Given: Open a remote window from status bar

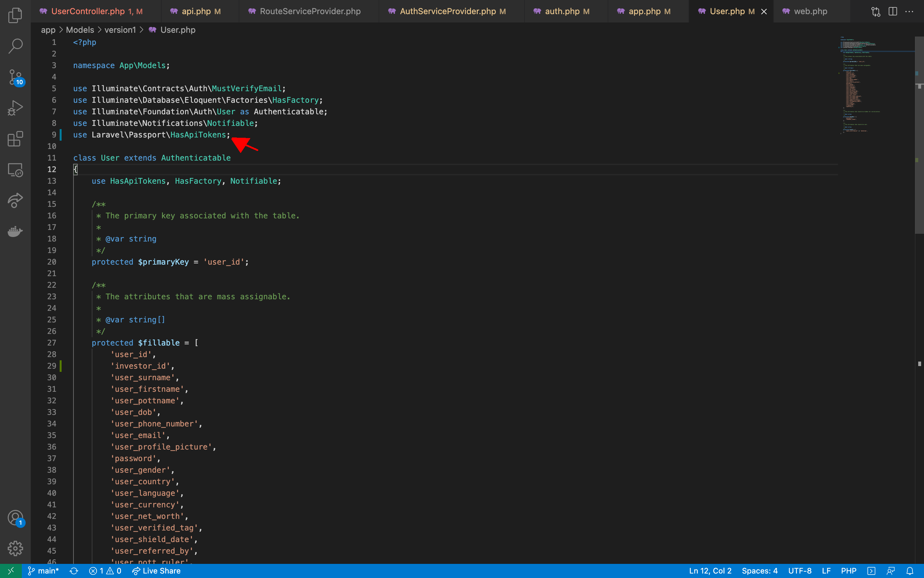Looking at the screenshot, I should [11, 571].
